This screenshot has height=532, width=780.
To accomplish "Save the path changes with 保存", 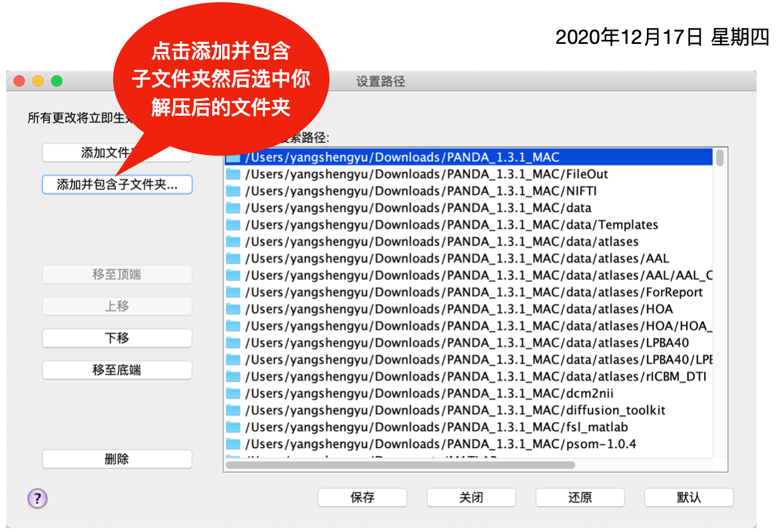I will [363, 497].
